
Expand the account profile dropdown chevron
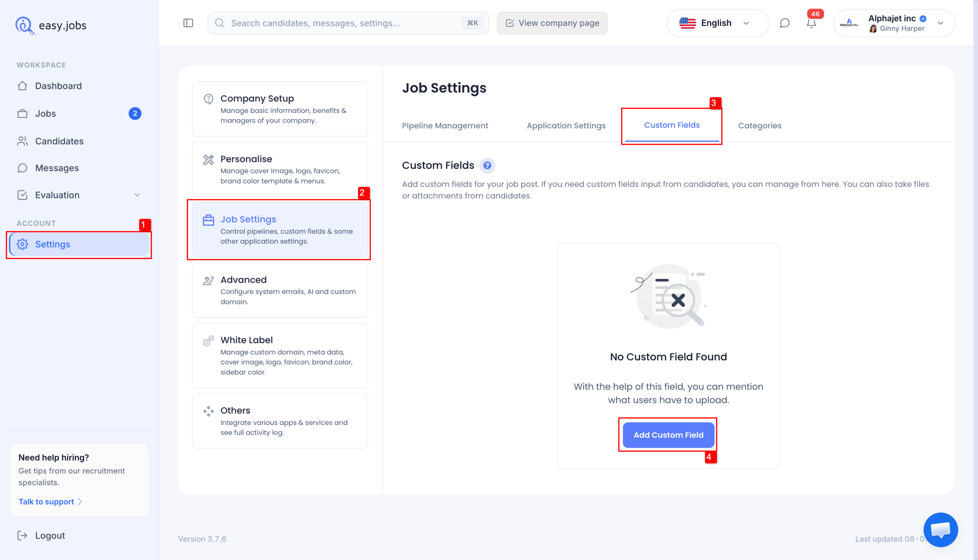pyautogui.click(x=941, y=23)
